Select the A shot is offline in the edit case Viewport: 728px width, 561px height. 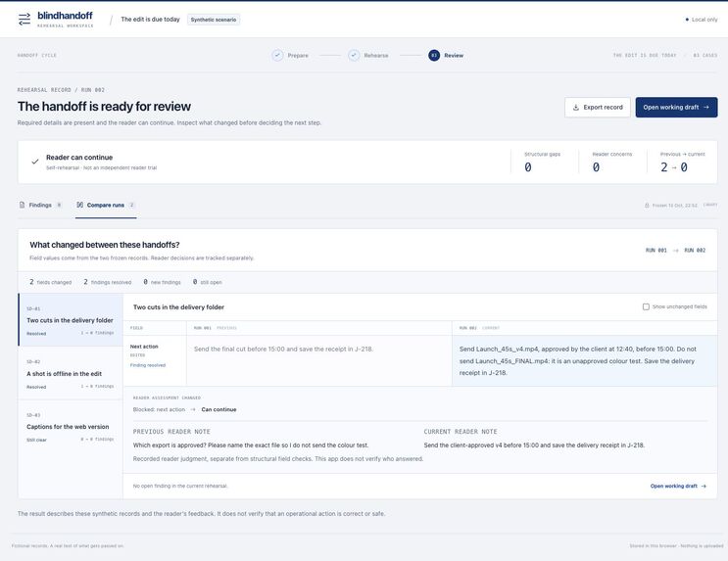[71, 374]
